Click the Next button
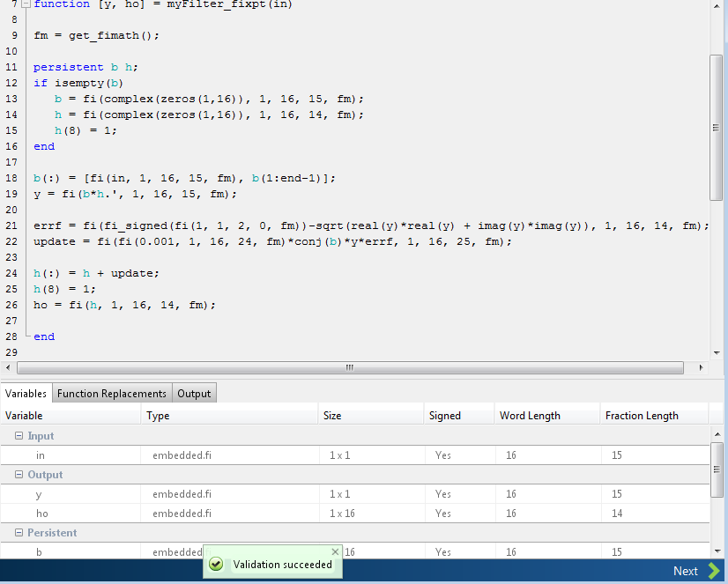Screen dimensions: 728x584 [696, 571]
